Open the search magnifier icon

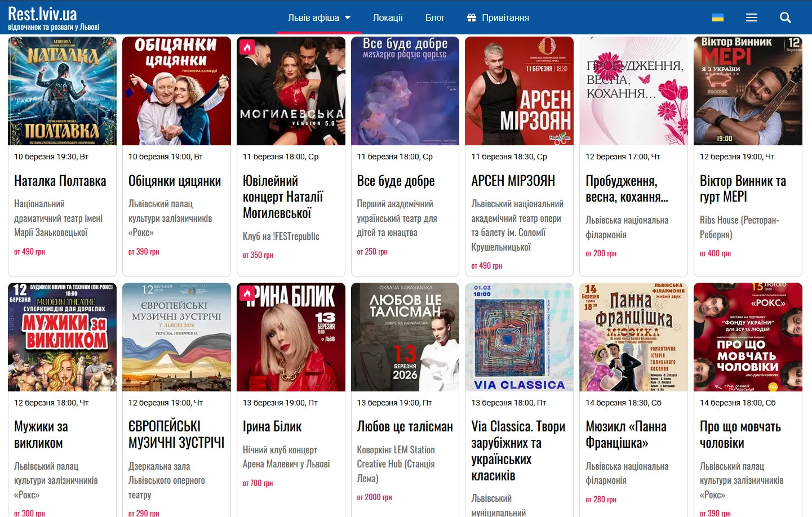coord(785,17)
